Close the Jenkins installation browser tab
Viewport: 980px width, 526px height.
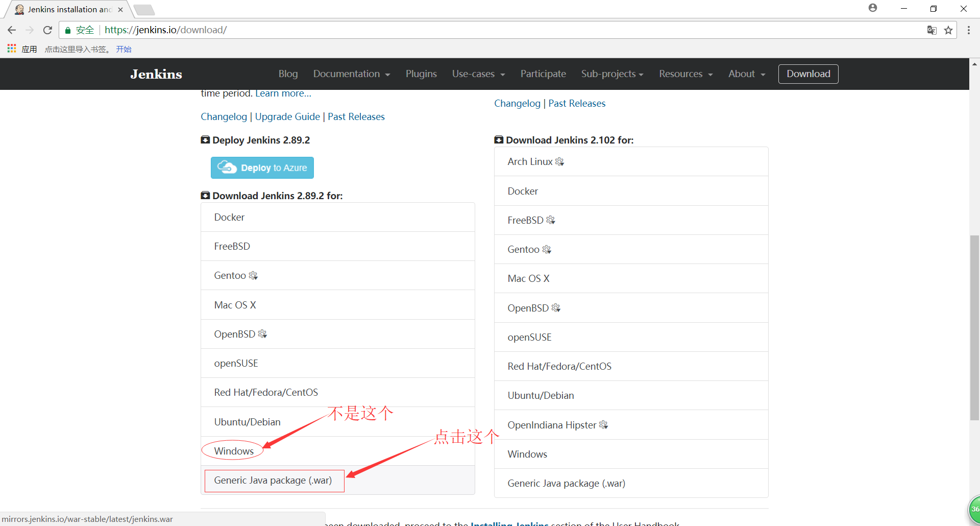click(x=120, y=10)
